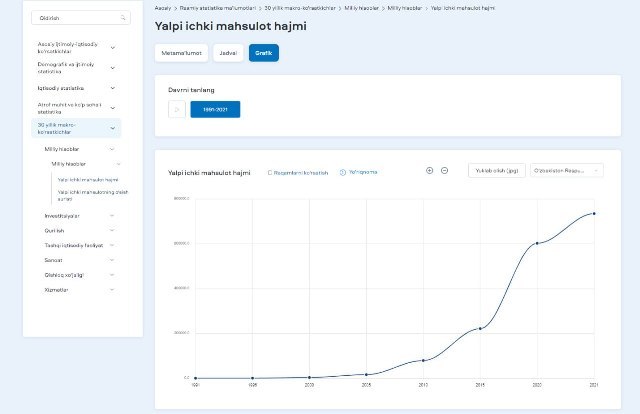This screenshot has width=640, height=414.
Task: Toggle the Raqamlarni ko'rsatish checkbox
Action: [269, 173]
